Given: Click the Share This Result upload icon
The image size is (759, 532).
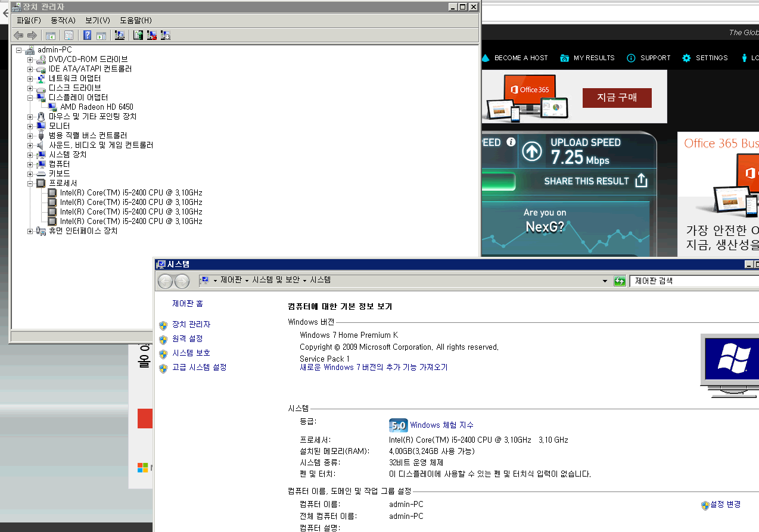Looking at the screenshot, I should (x=641, y=181).
